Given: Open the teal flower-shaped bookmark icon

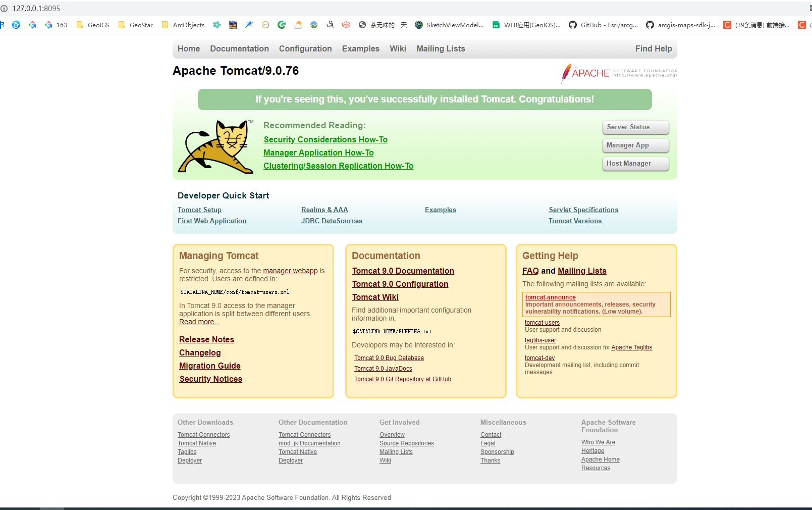Looking at the screenshot, I should click(217, 25).
